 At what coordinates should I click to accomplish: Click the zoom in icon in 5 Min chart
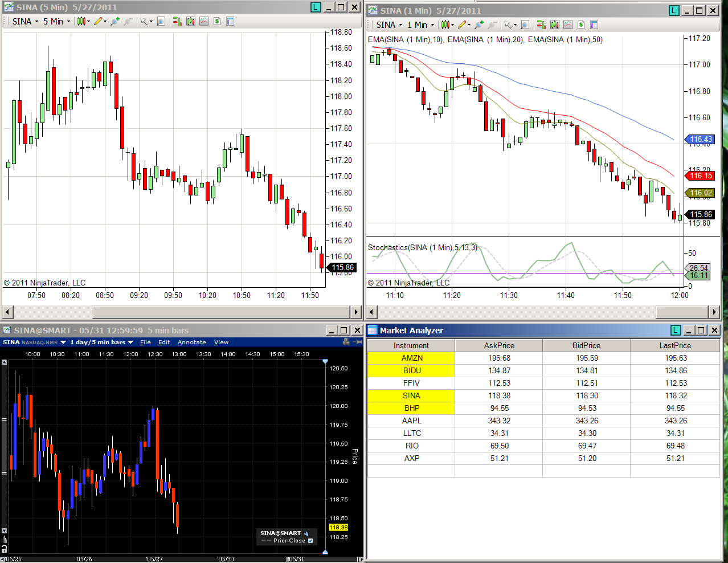[114, 21]
